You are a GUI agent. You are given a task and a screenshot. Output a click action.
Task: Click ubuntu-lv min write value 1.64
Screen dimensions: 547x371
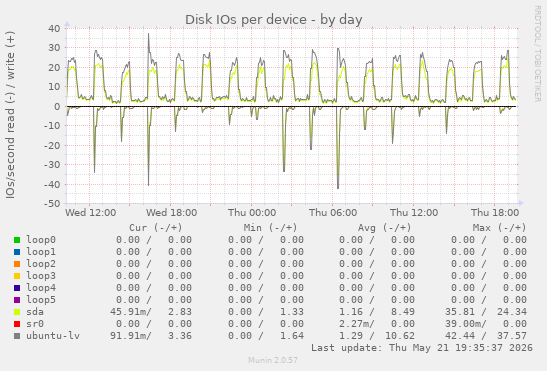292,336
